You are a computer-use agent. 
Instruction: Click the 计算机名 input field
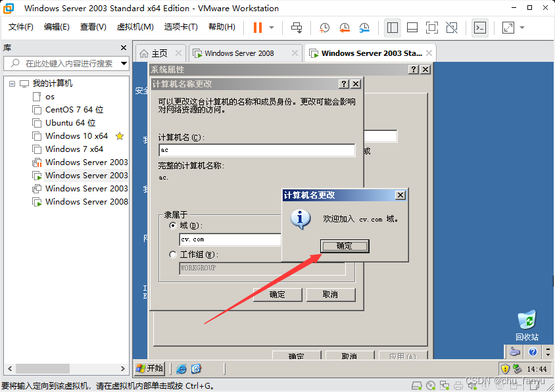[257, 150]
